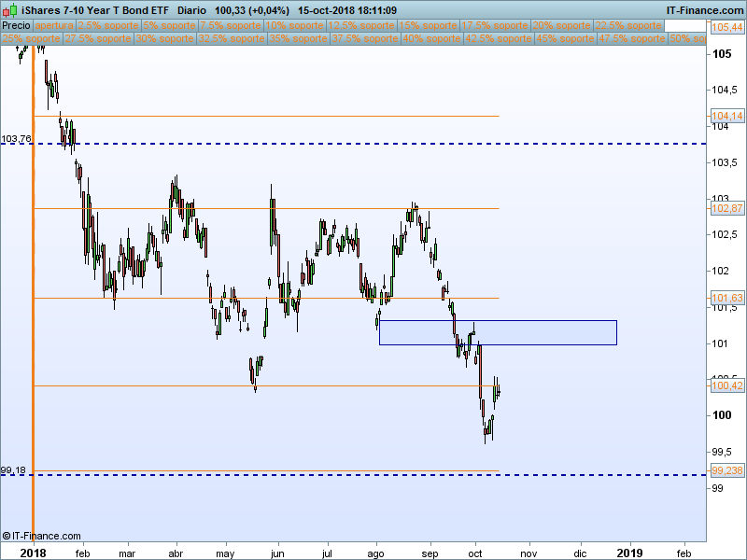The height and width of the screenshot is (560, 747).
Task: Select the 32.5% soporte label
Action: coord(232,38)
